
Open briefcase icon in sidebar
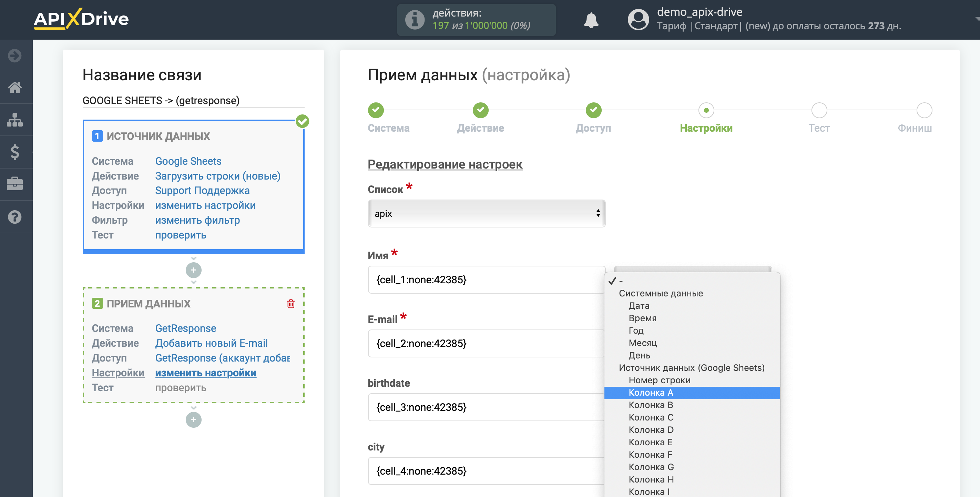[x=15, y=184]
